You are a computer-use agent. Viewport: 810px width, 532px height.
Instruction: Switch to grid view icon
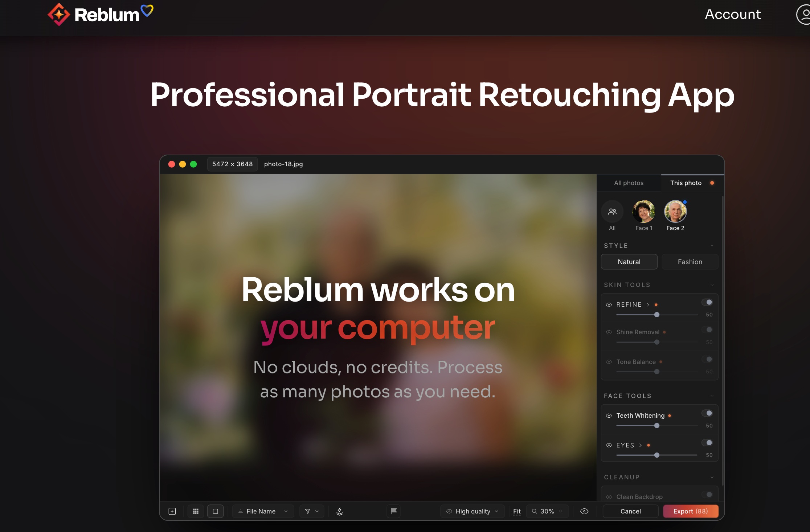click(196, 511)
